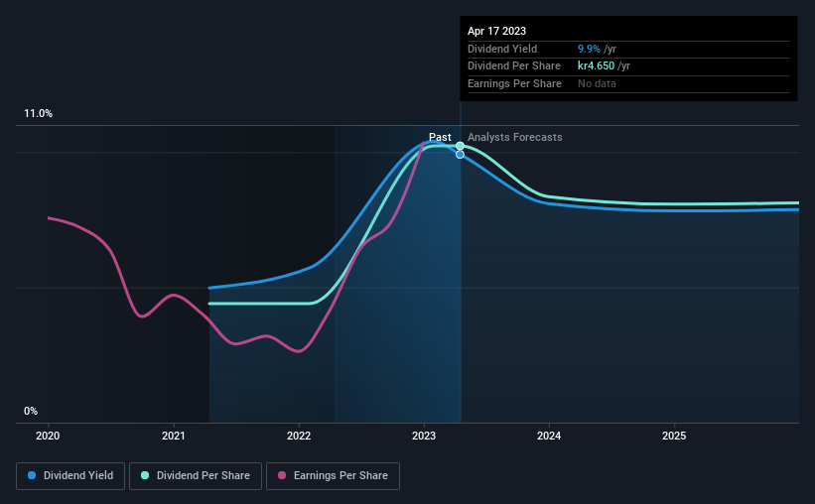Click the blue data point marker on chart
This screenshot has height=504, width=815.
[460, 155]
